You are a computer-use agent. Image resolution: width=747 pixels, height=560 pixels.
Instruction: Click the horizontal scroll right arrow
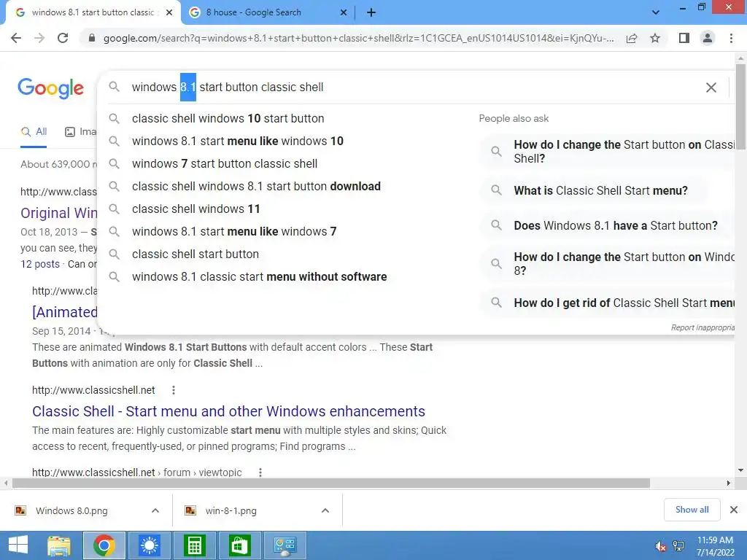click(729, 483)
